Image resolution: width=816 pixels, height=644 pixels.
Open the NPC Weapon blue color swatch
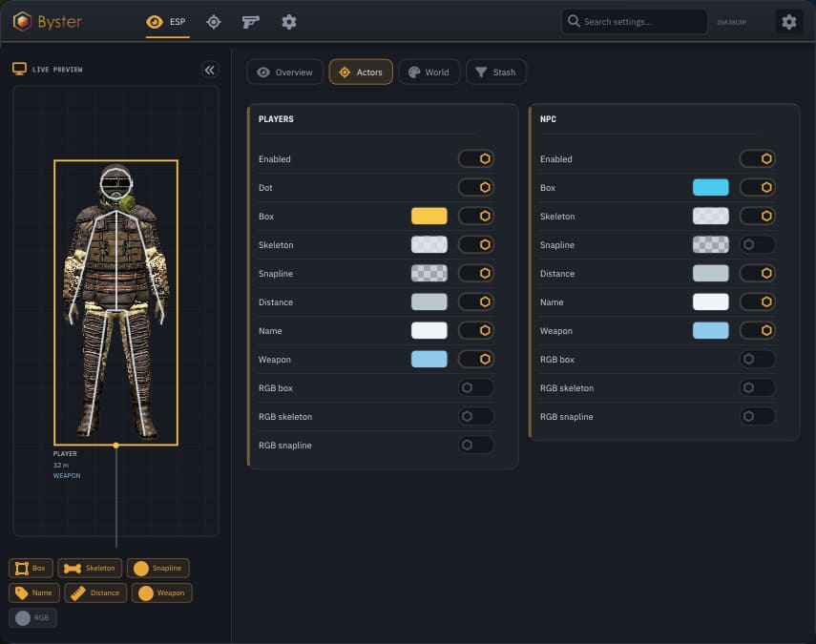click(710, 330)
